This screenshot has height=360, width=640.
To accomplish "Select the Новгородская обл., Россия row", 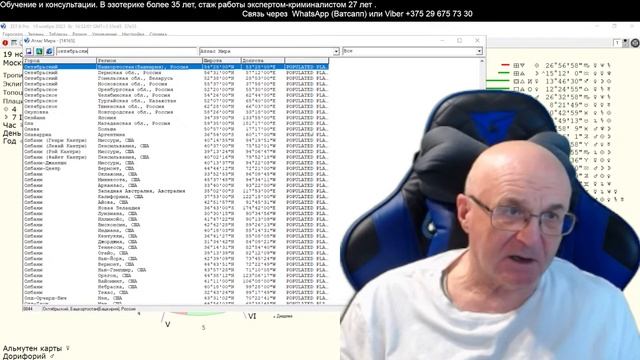I will pyautogui.click(x=176, y=112).
